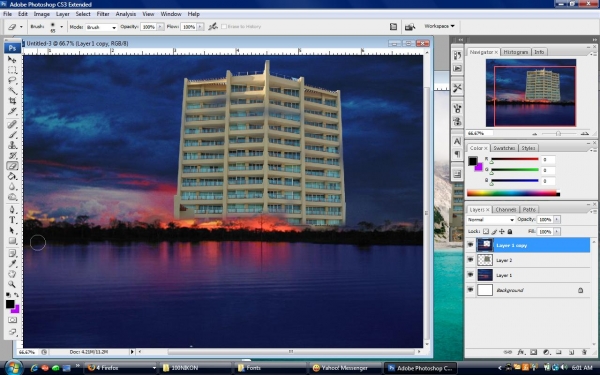The height and width of the screenshot is (375, 600).
Task: Select the Move tool
Action: 12,59
